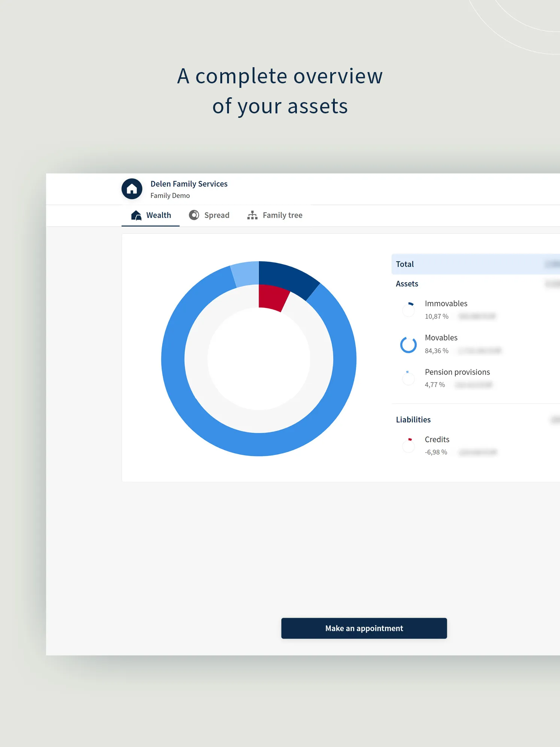Viewport: 560px width, 747px height.
Task: Click the Family tree hierarchy icon
Action: pos(252,215)
